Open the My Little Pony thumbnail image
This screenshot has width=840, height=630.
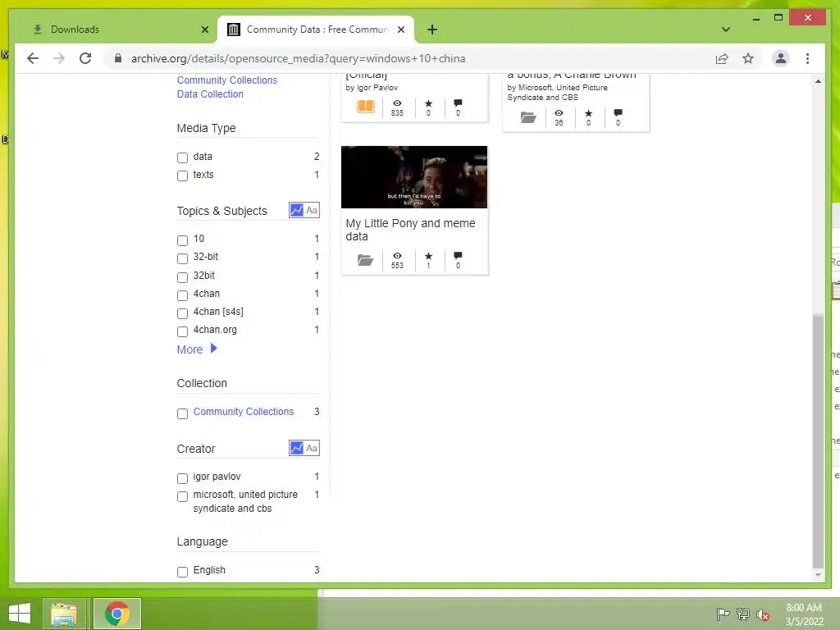click(x=414, y=177)
